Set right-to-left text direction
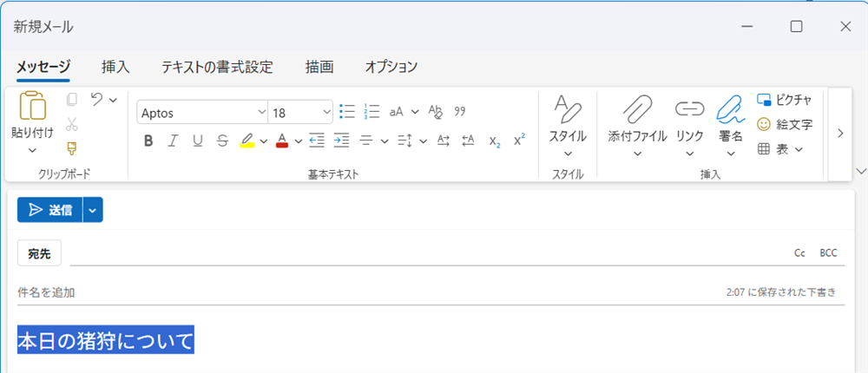The height and width of the screenshot is (373, 868). (469, 140)
